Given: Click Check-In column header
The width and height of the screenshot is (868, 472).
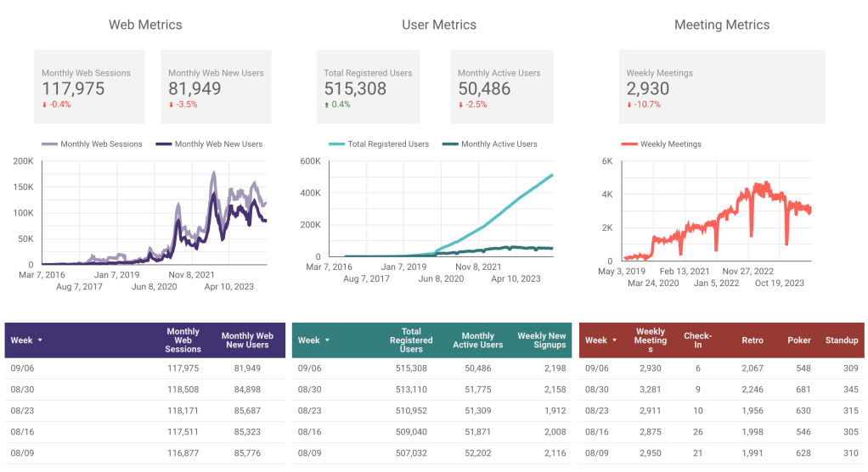Looking at the screenshot, I should coord(697,340).
